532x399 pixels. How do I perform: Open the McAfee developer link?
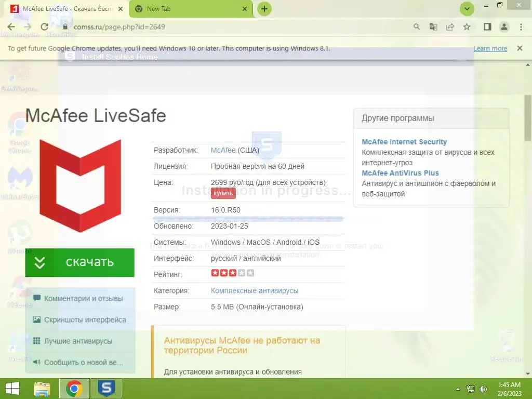point(223,150)
